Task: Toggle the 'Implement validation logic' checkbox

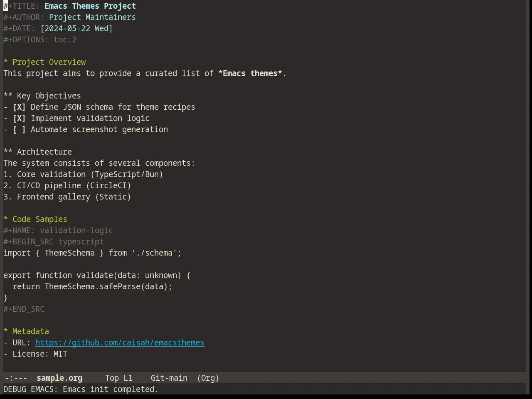Action: [19, 118]
